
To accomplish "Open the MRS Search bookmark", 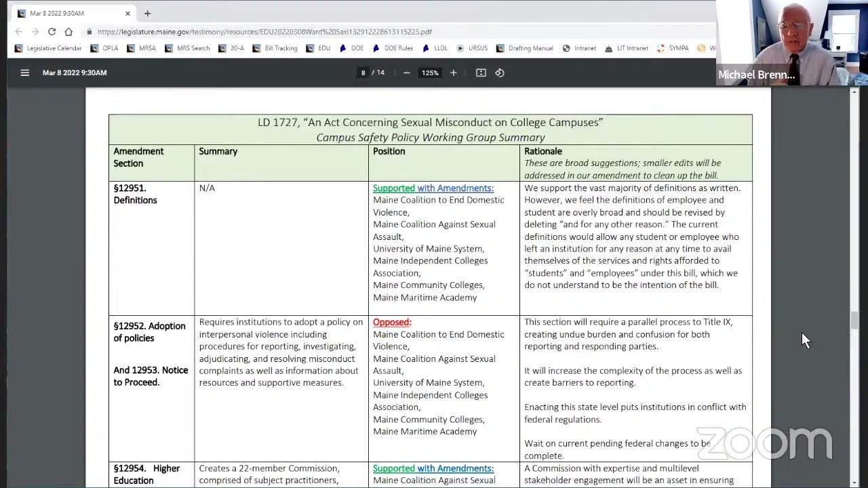I will pyautogui.click(x=187, y=48).
